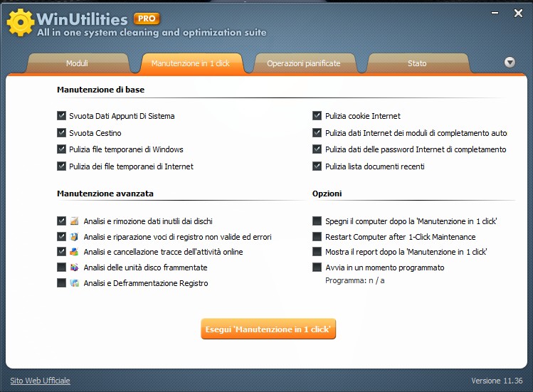Click the registry repair icon beside 'Analisi e riparazione voci di registro'

75,237
